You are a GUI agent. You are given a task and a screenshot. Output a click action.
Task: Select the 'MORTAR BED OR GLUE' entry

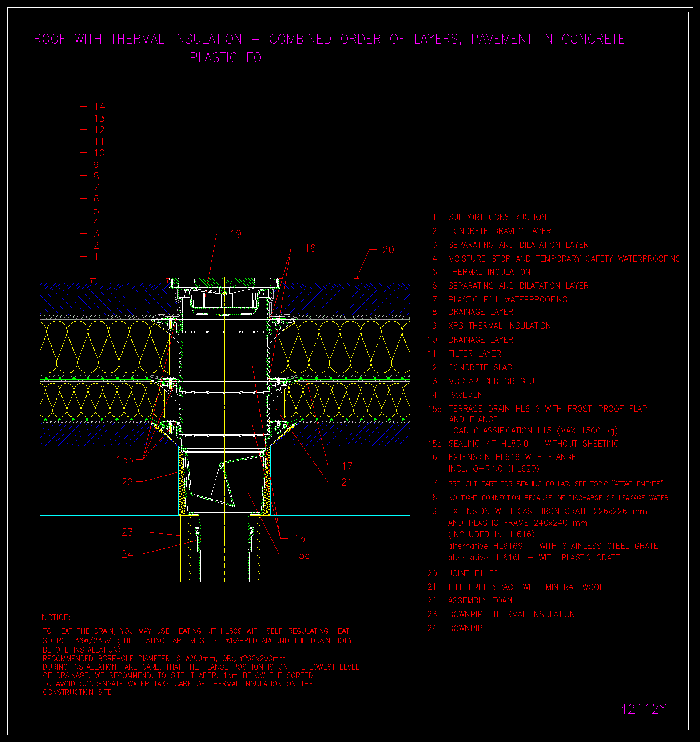click(x=494, y=381)
